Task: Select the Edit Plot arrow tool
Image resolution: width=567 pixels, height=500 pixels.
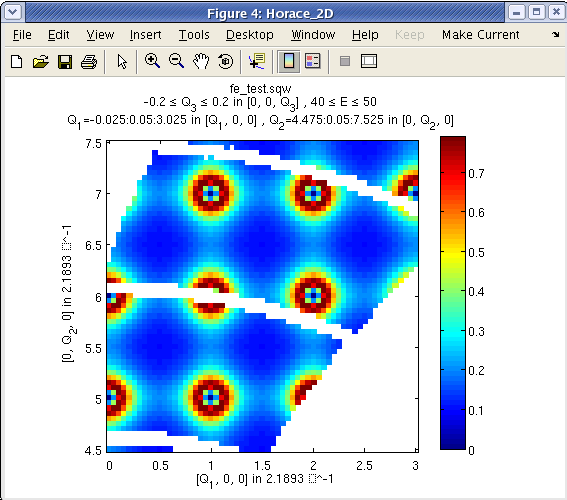Action: click(122, 61)
